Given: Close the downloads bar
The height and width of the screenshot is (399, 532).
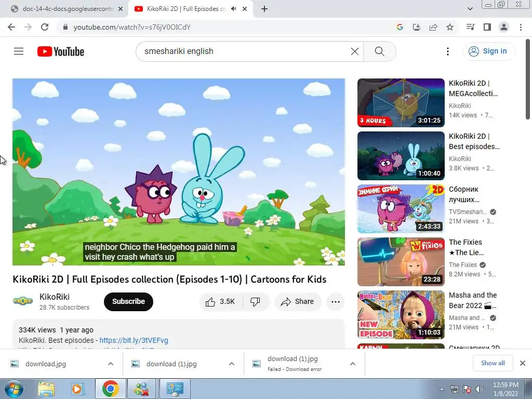Looking at the screenshot, I should [523, 363].
